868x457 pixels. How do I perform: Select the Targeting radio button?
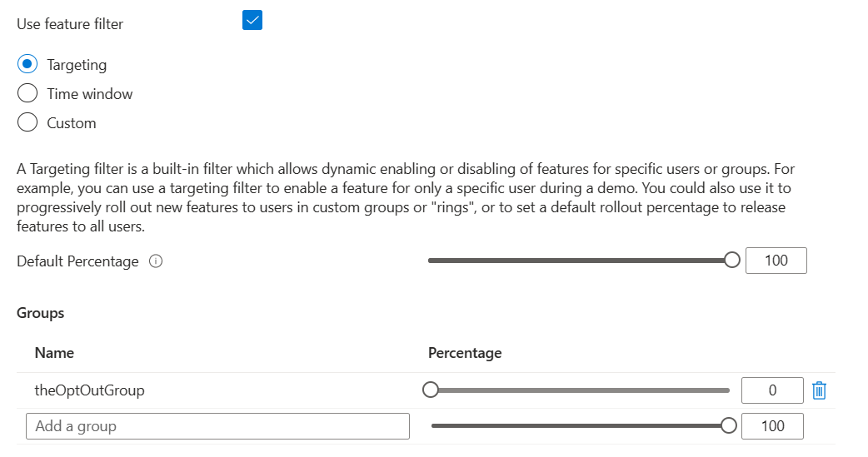coord(27,64)
